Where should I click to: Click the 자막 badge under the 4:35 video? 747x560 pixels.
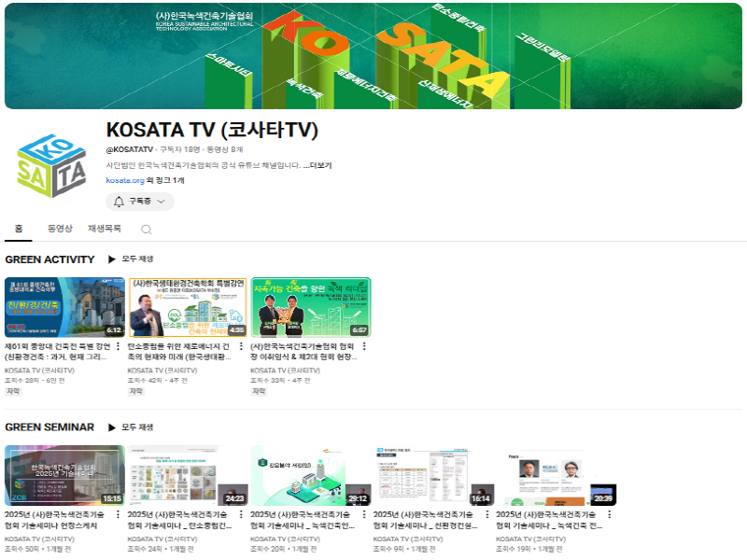pos(135,391)
